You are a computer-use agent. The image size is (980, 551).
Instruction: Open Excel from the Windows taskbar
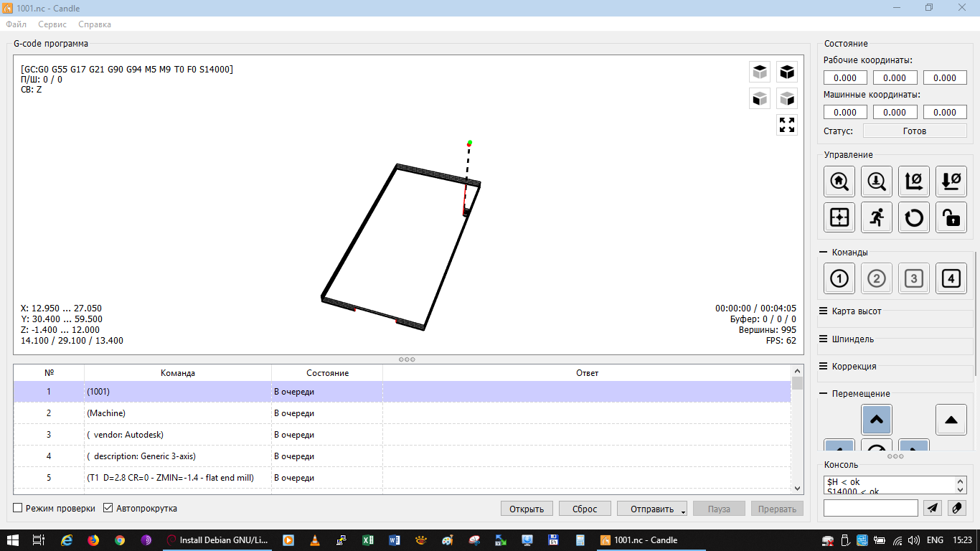coord(368,540)
